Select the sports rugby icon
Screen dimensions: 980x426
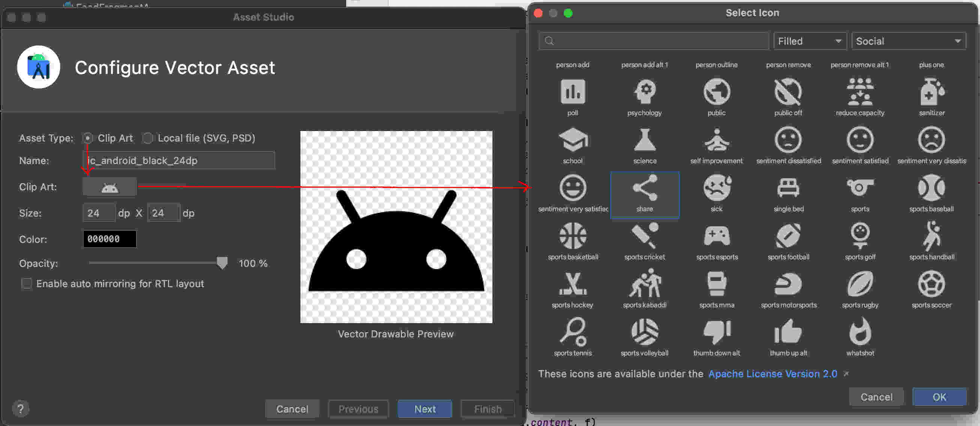coord(860,284)
